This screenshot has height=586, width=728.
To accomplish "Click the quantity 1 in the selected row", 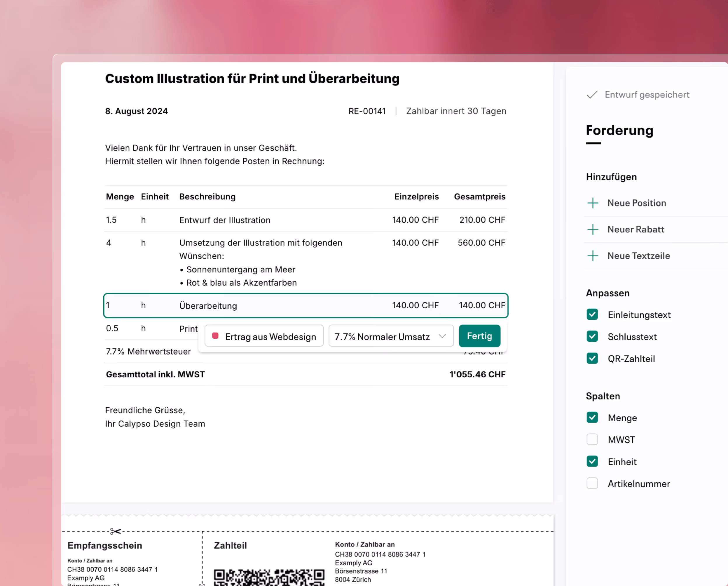I will [108, 305].
